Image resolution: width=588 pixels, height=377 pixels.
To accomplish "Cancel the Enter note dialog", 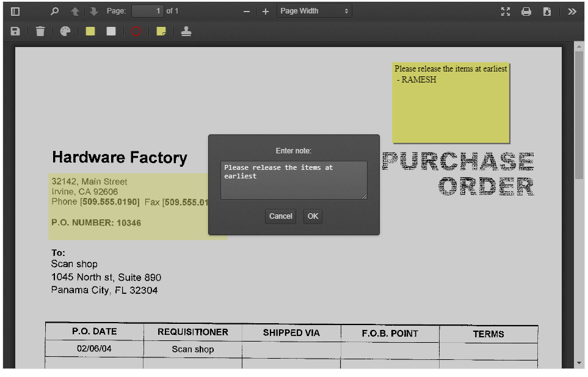I will 280,216.
